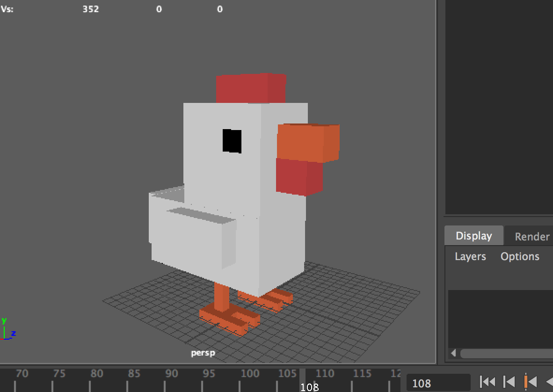553x392 pixels.
Task: Select the chicken's orange beak
Action: [x=308, y=142]
